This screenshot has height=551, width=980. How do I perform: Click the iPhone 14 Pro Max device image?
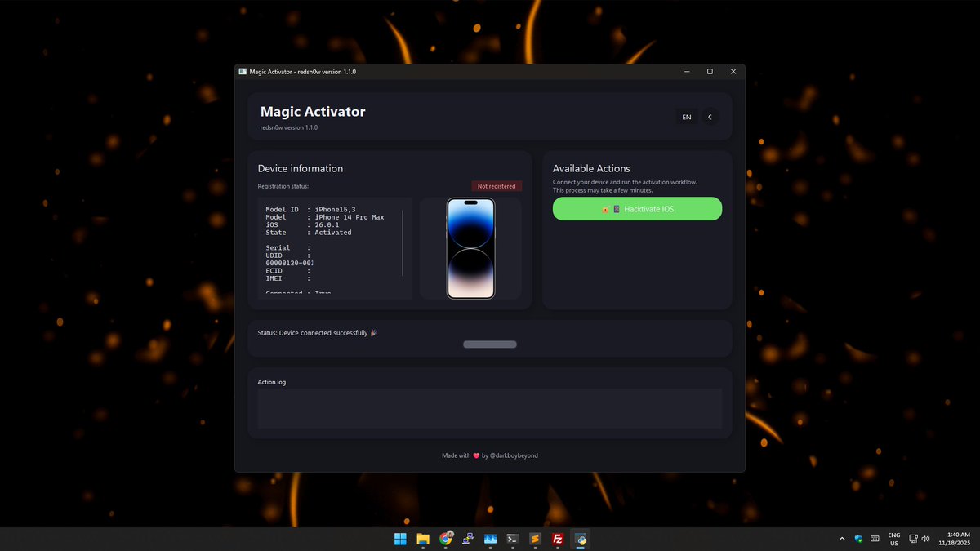coord(470,248)
